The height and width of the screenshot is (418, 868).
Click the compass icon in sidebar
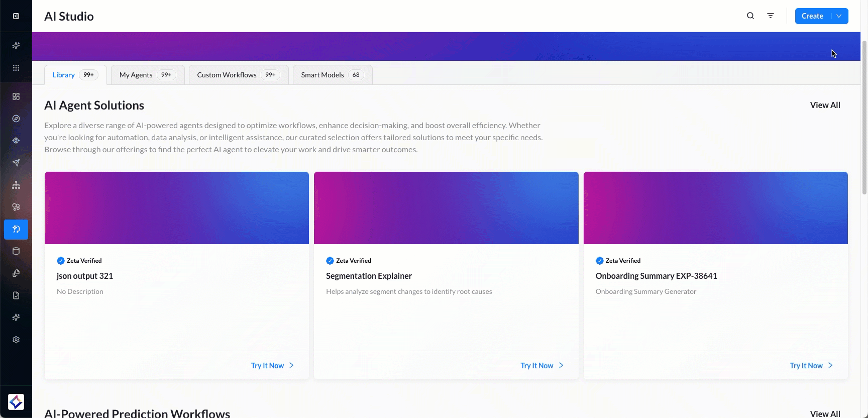(16, 119)
